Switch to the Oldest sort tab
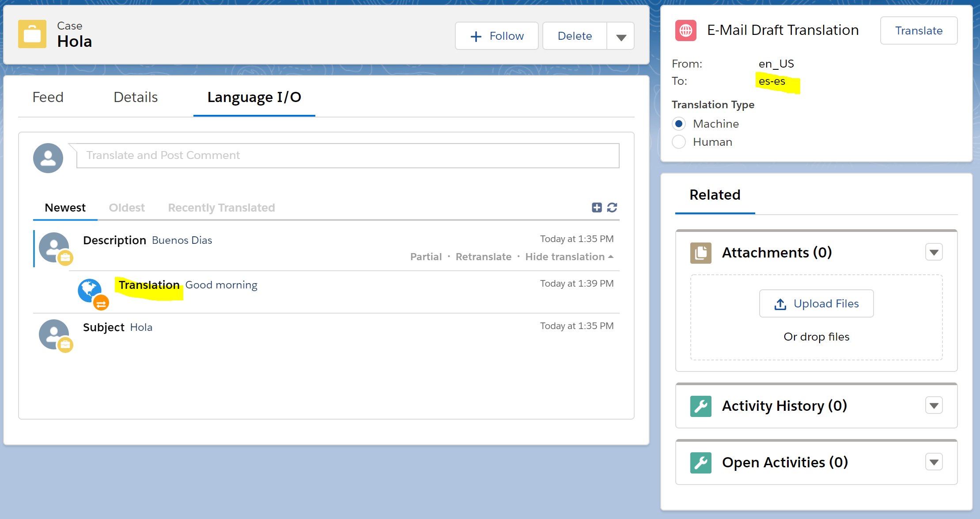Viewport: 980px width, 519px height. pos(127,208)
